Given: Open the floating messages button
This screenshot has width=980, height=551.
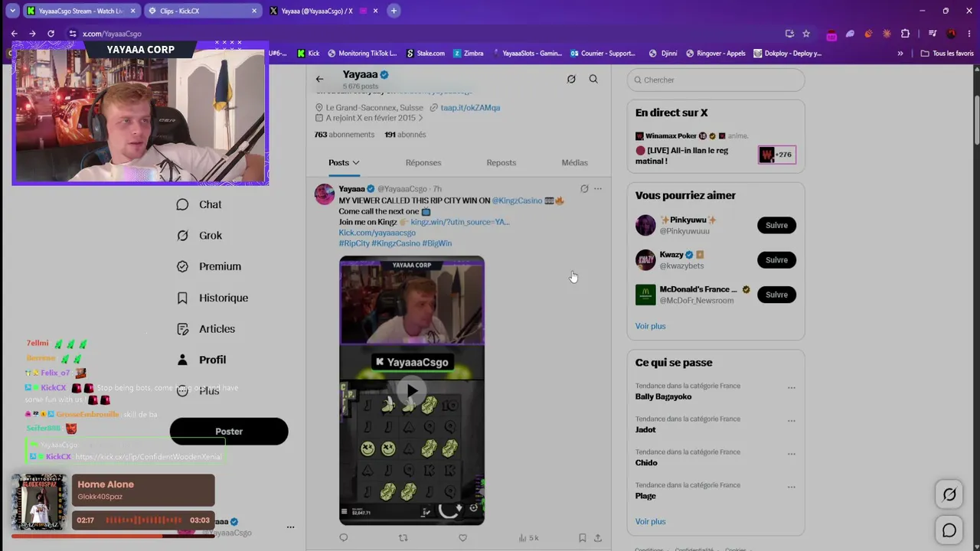Looking at the screenshot, I should click(949, 530).
